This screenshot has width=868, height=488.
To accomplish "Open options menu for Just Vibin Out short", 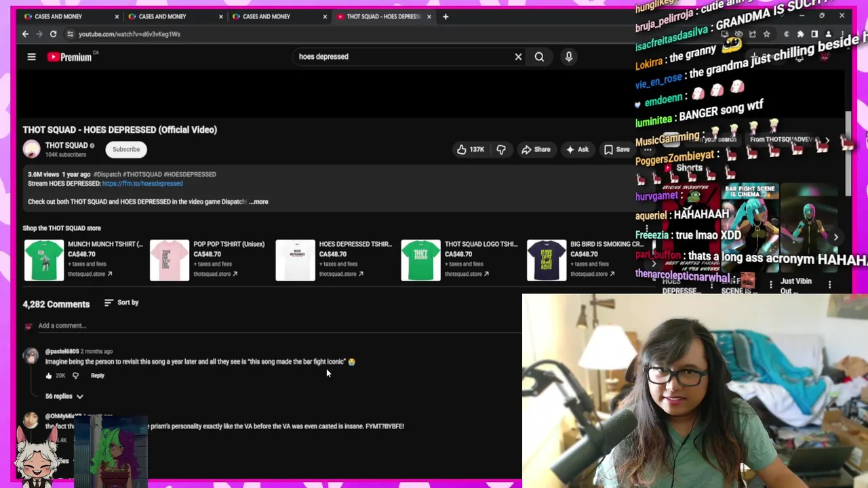I will coord(829,285).
